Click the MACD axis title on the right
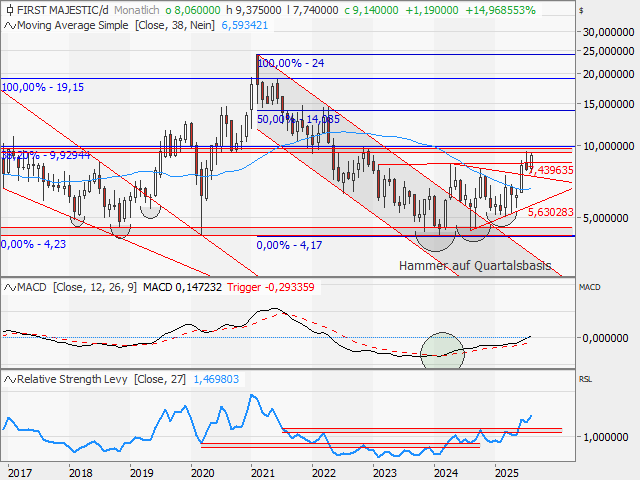Image resolution: width=640 pixels, height=480 pixels. [x=589, y=287]
